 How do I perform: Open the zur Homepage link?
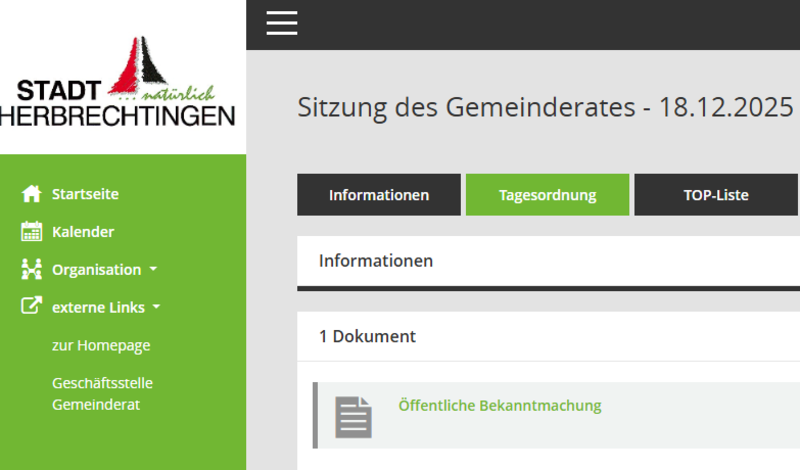[101, 345]
